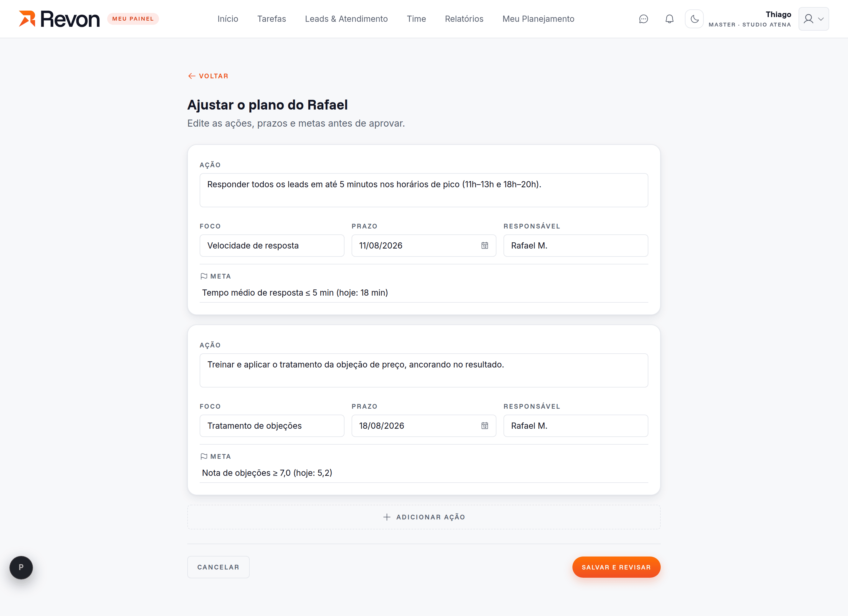Navigate to Meu Planejamento
This screenshot has height=616, width=848.
538,19
